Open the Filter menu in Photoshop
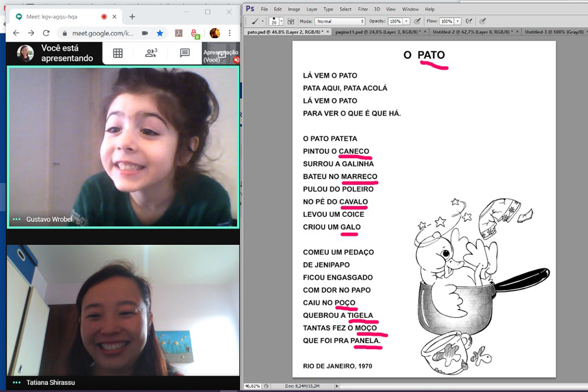Viewport: 588px width, 392px height. [363, 9]
